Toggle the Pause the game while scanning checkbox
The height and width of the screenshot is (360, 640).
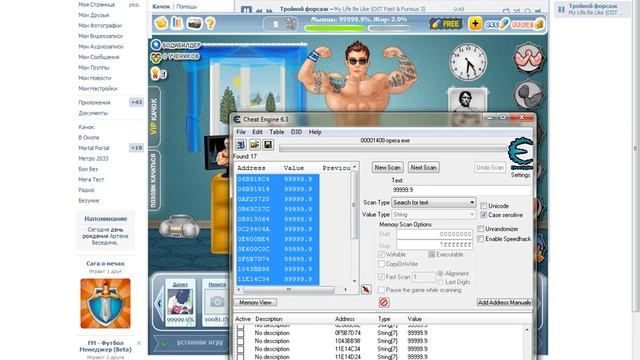pos(381,290)
